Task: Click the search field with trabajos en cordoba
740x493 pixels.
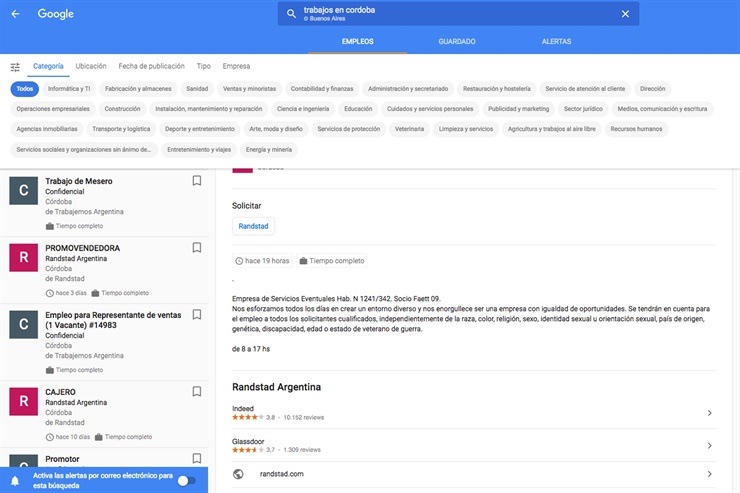Action: (x=450, y=14)
